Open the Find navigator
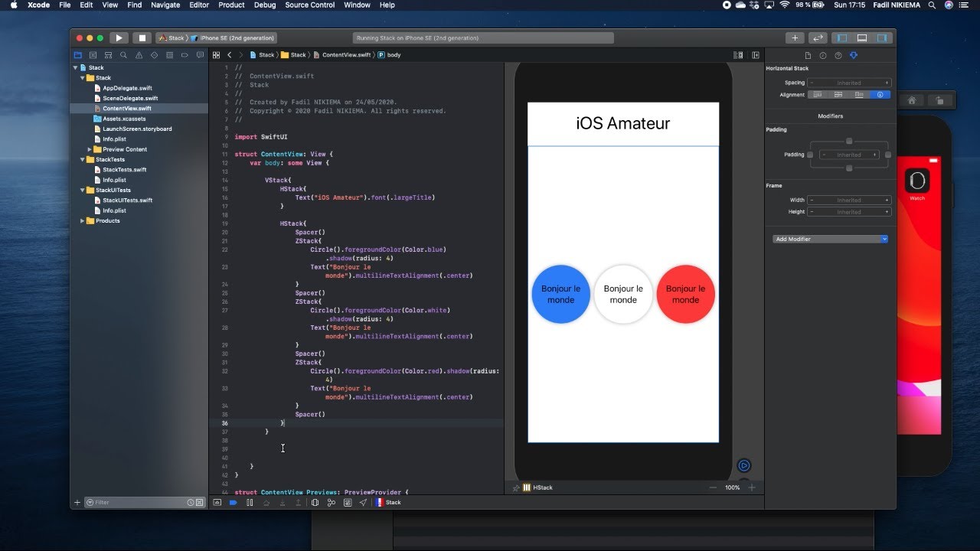The width and height of the screenshot is (980, 551). coord(123,55)
